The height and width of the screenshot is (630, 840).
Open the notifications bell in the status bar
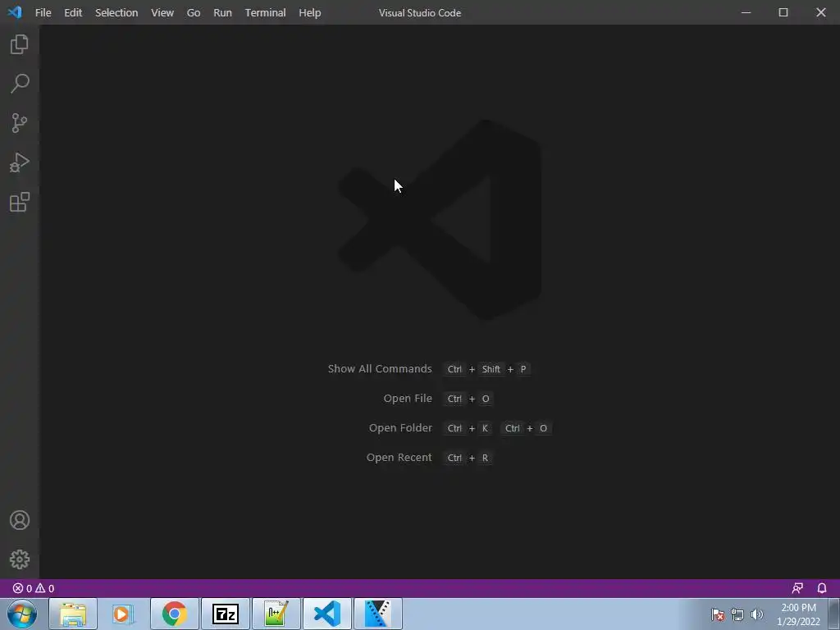(822, 588)
